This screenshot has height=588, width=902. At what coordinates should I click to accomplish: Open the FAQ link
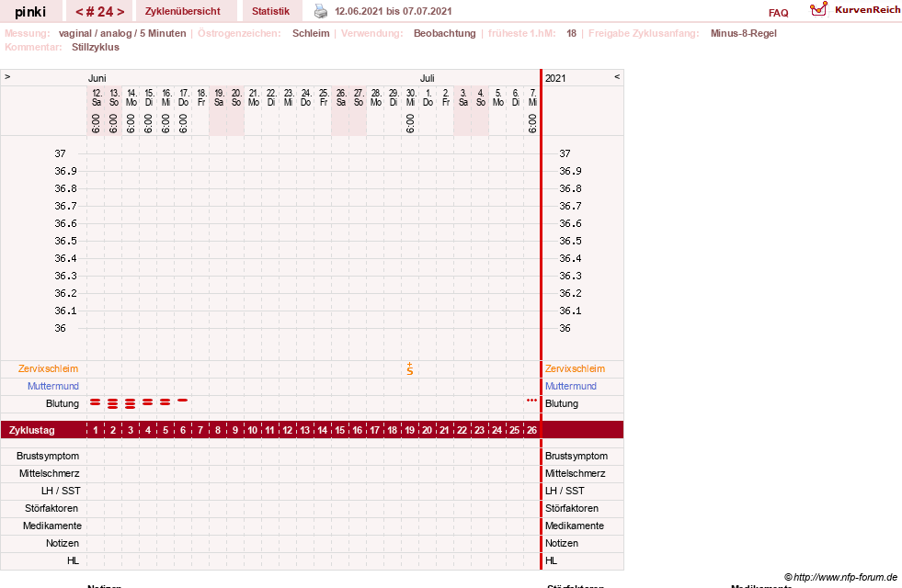point(778,13)
